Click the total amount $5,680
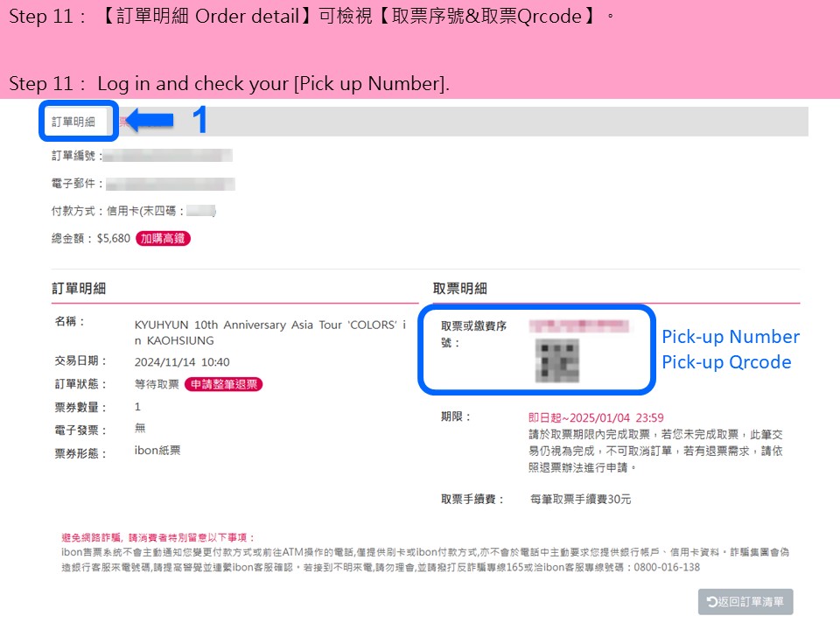The width and height of the screenshot is (840, 630). (x=114, y=238)
